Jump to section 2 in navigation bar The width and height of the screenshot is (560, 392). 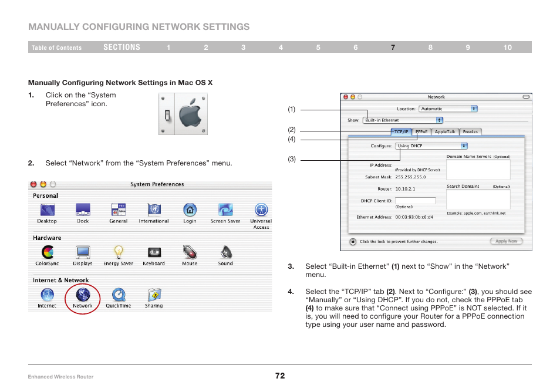coord(206,48)
